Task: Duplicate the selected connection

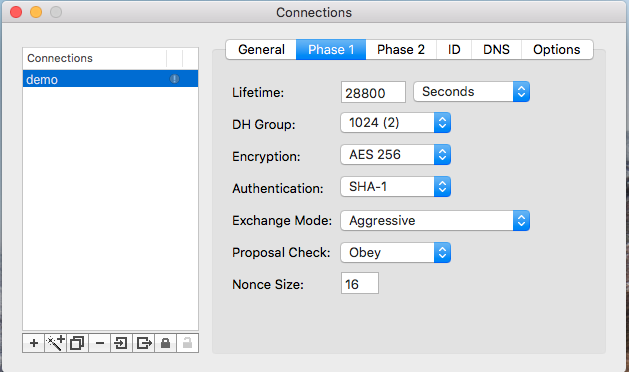Action: pos(77,343)
